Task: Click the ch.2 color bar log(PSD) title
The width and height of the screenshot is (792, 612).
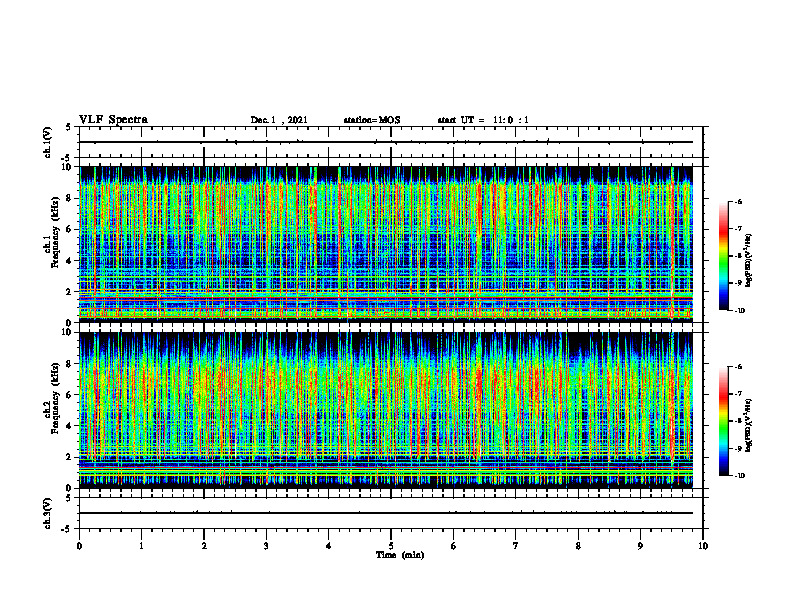Action: tap(749, 425)
